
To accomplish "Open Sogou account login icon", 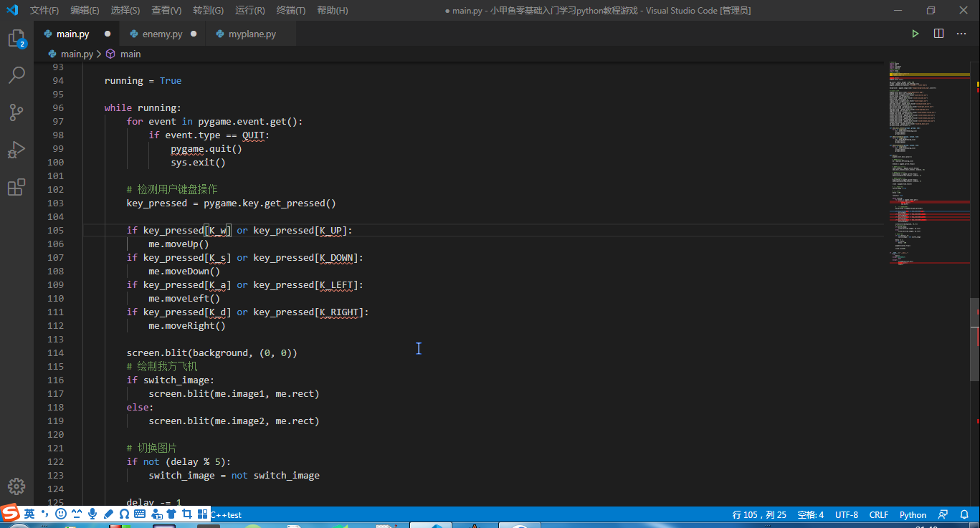I will click(156, 514).
